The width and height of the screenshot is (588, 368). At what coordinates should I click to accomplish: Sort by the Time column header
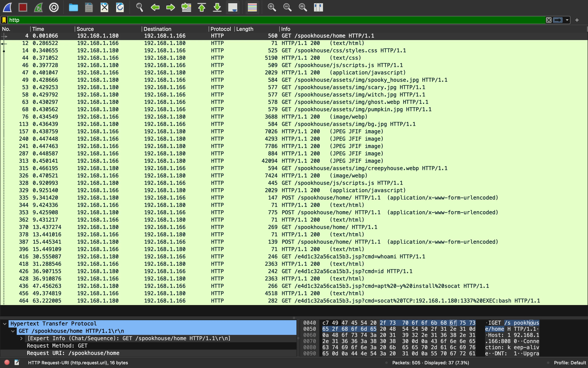[52, 29]
